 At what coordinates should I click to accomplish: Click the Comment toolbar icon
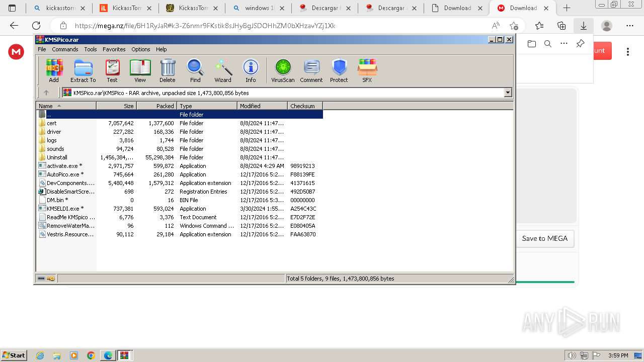point(311,70)
